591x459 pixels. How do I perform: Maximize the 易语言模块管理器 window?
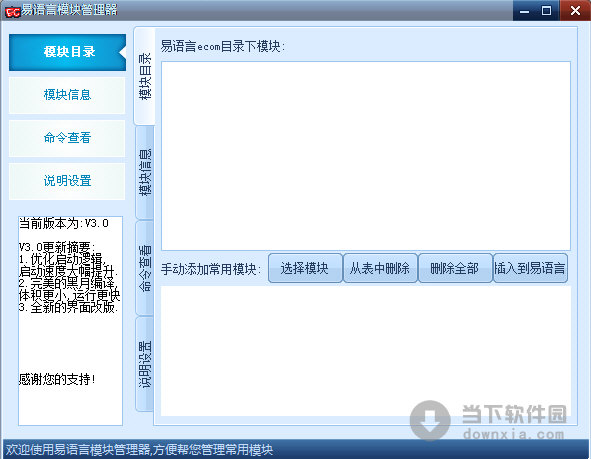[x=547, y=11]
